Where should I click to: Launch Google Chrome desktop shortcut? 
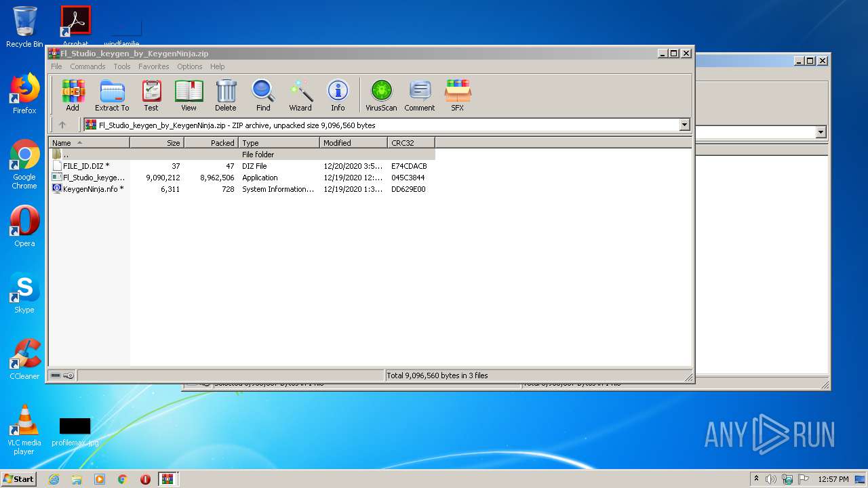[x=24, y=165]
